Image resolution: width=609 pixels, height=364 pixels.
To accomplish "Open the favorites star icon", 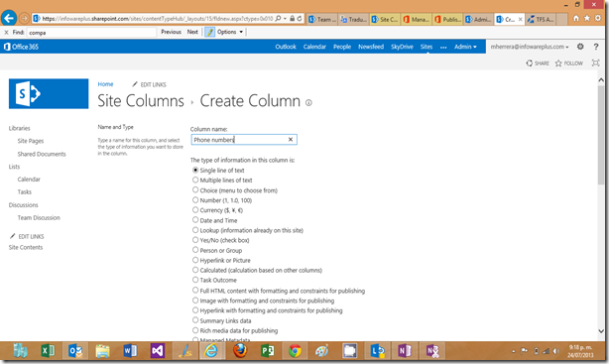I will click(x=587, y=18).
